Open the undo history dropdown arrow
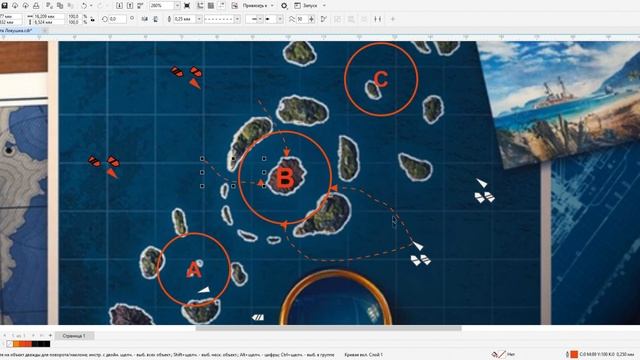The height and width of the screenshot is (360, 640). (91, 6)
